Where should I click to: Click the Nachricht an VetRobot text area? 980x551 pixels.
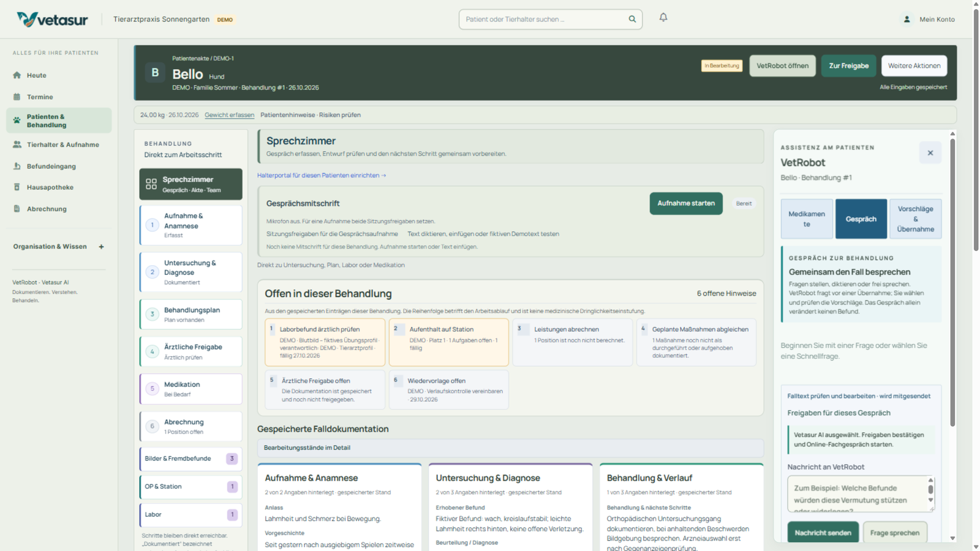[861, 493]
